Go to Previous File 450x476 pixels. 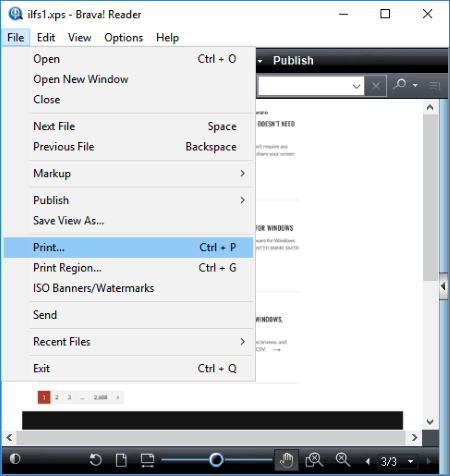click(x=128, y=147)
